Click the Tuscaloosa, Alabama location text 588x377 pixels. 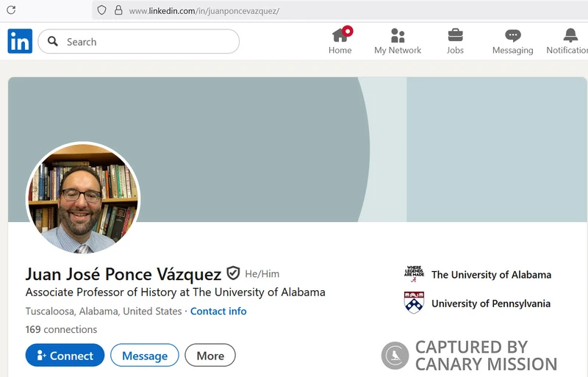(x=104, y=312)
